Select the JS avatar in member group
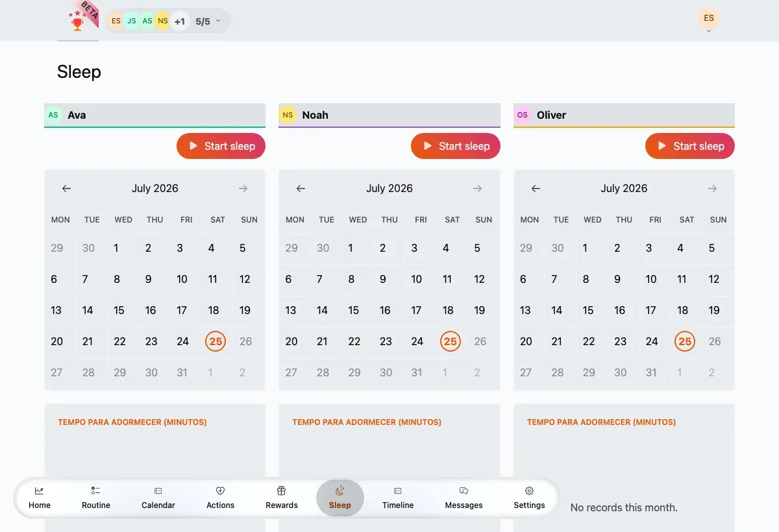 tap(132, 21)
